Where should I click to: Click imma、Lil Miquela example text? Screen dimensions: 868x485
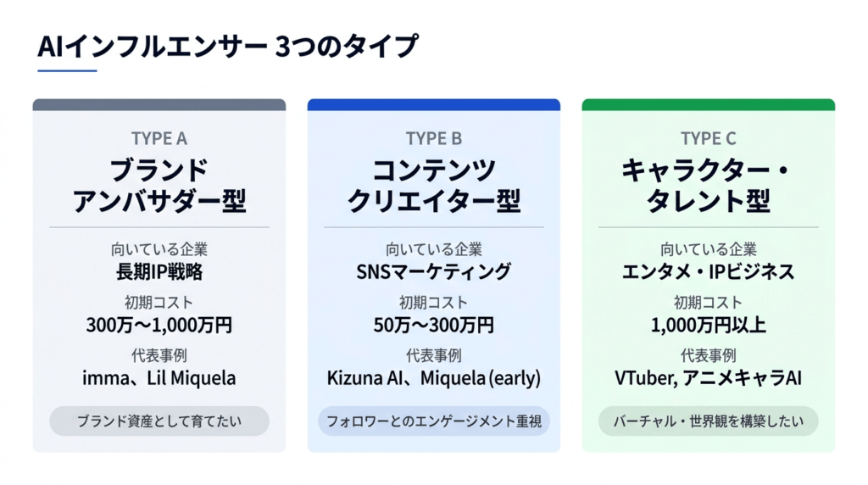(x=159, y=378)
